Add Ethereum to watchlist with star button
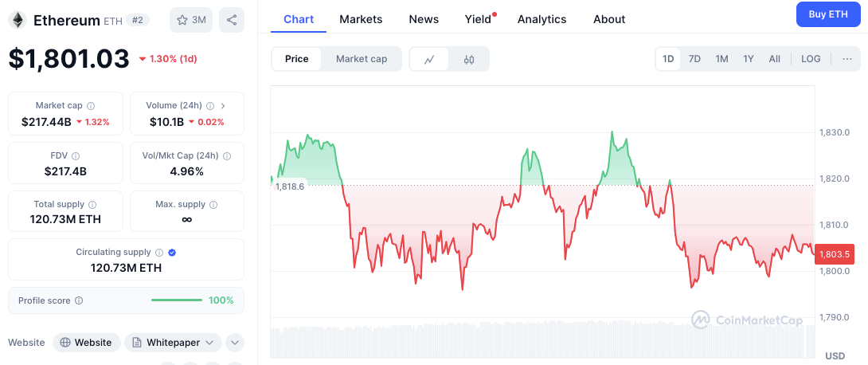This screenshot has height=365, width=868. click(x=191, y=20)
